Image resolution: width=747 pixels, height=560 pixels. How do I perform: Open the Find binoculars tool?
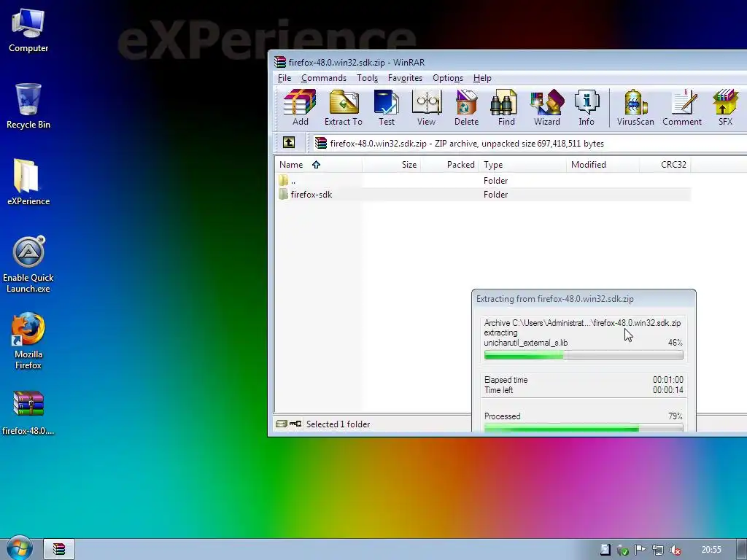point(506,108)
